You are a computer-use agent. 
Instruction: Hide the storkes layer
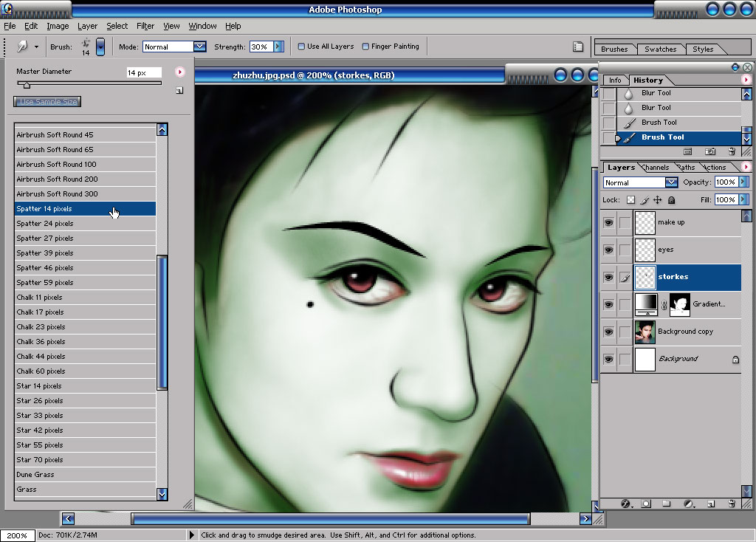(608, 277)
